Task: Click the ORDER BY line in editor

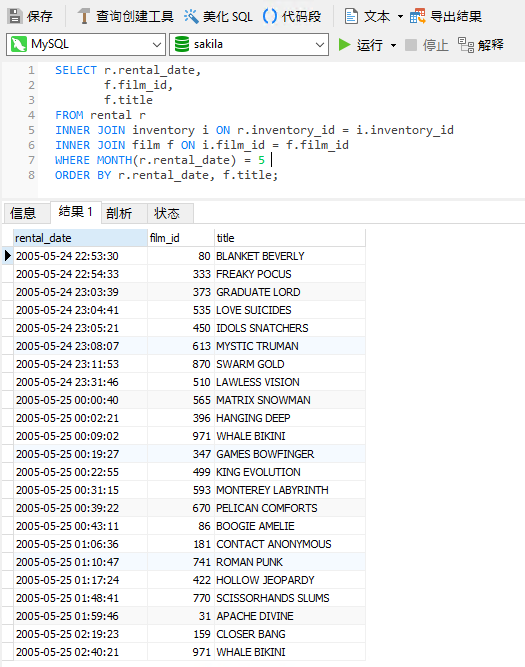Action: [x=166, y=175]
